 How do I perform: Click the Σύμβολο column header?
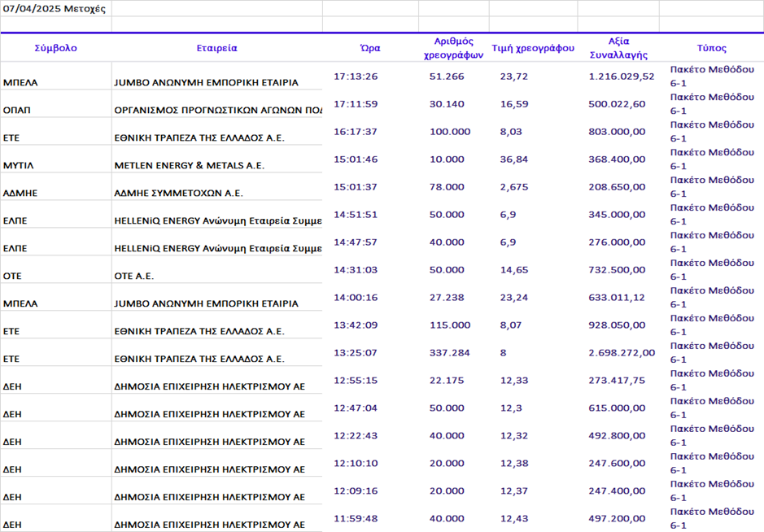pos(55,48)
